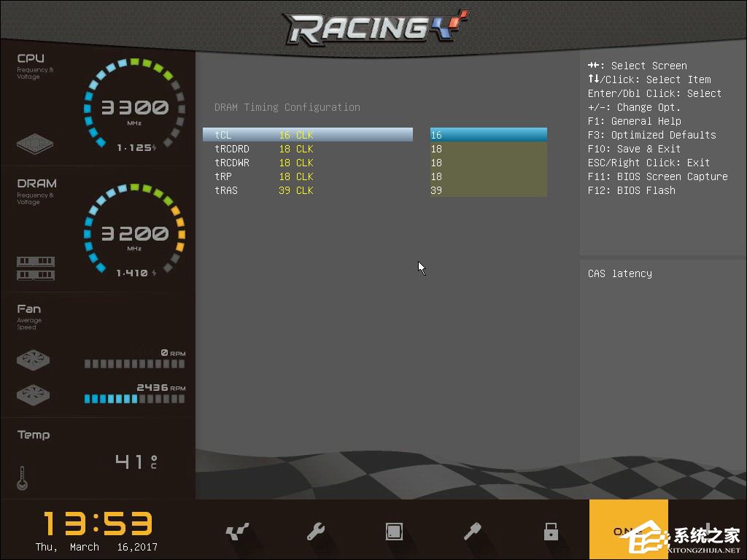Click the hammer icon in bottom bar

point(472,532)
